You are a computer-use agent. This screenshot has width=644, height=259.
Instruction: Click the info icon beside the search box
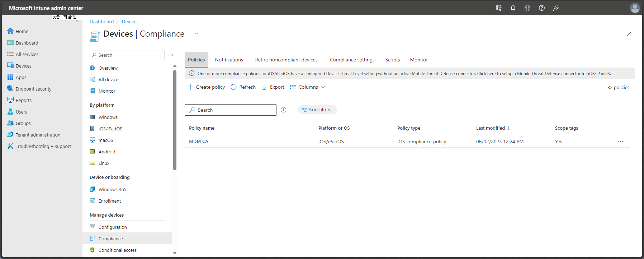[x=283, y=110]
